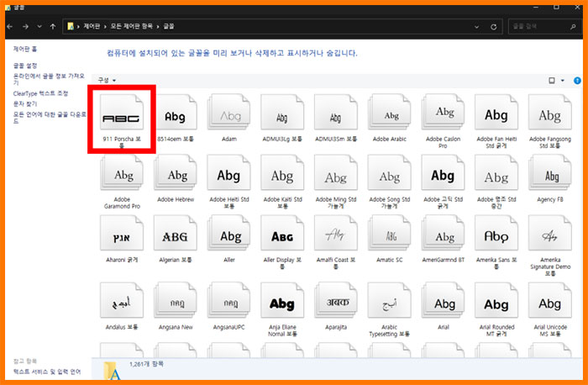Select the Adobe Song Std font
This screenshot has height=385, width=588.
[x=389, y=173]
